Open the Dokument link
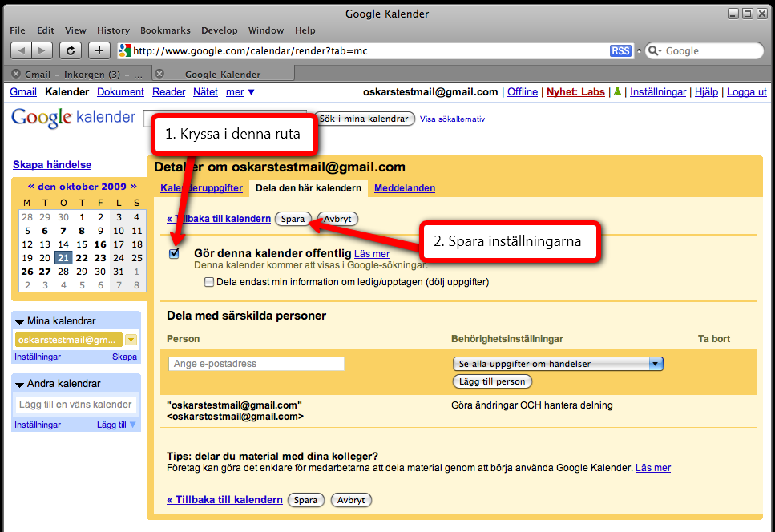Viewport: 775px width, 532px height. [x=120, y=92]
